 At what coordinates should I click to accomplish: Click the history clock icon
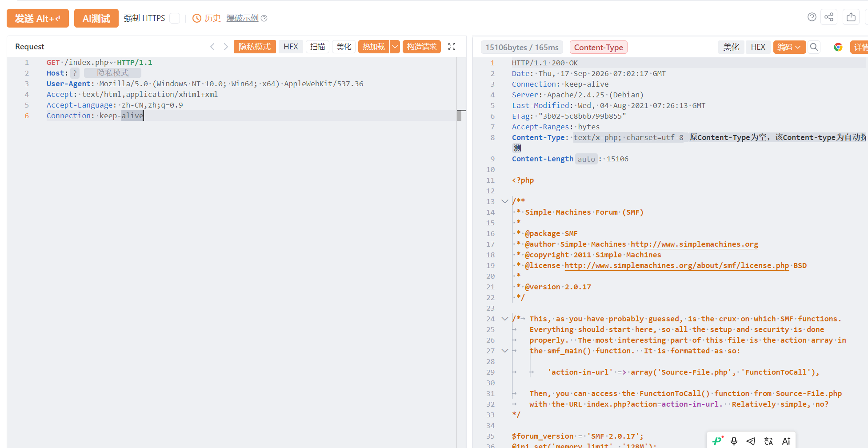pyautogui.click(x=196, y=18)
